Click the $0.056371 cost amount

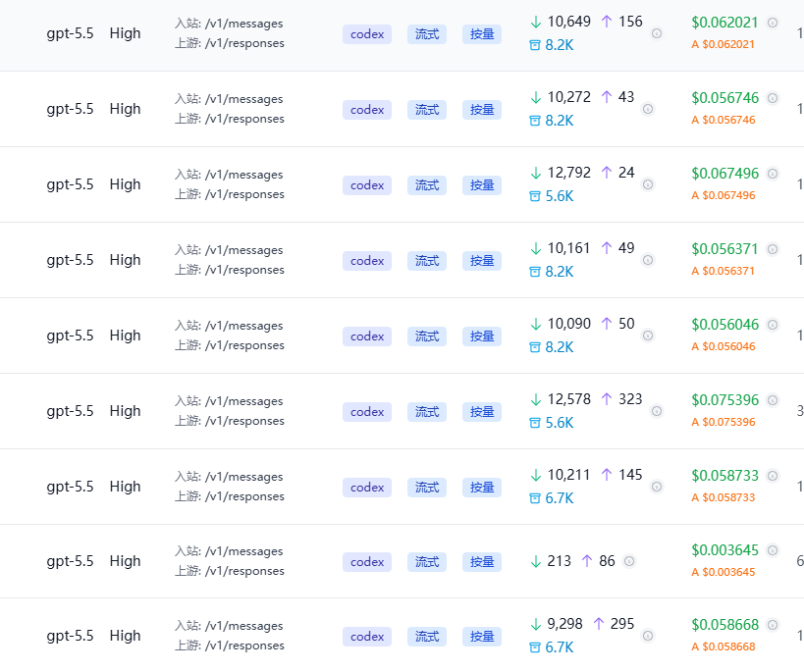[724, 249]
